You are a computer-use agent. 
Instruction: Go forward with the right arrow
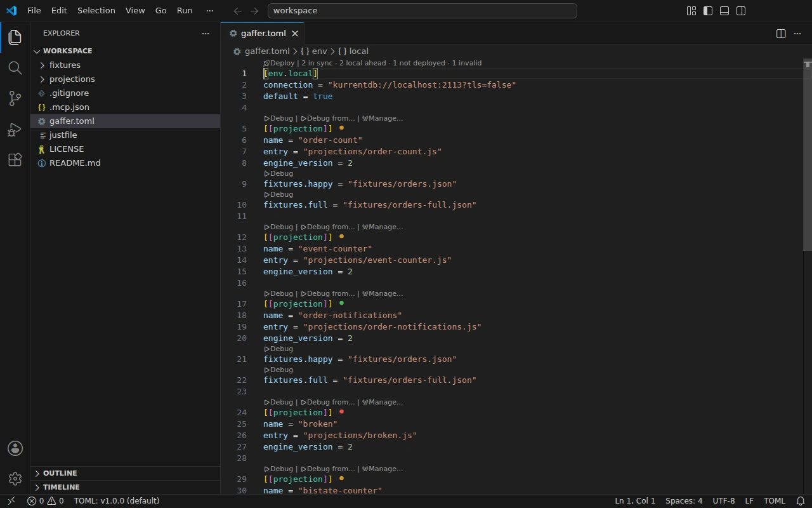tap(254, 11)
